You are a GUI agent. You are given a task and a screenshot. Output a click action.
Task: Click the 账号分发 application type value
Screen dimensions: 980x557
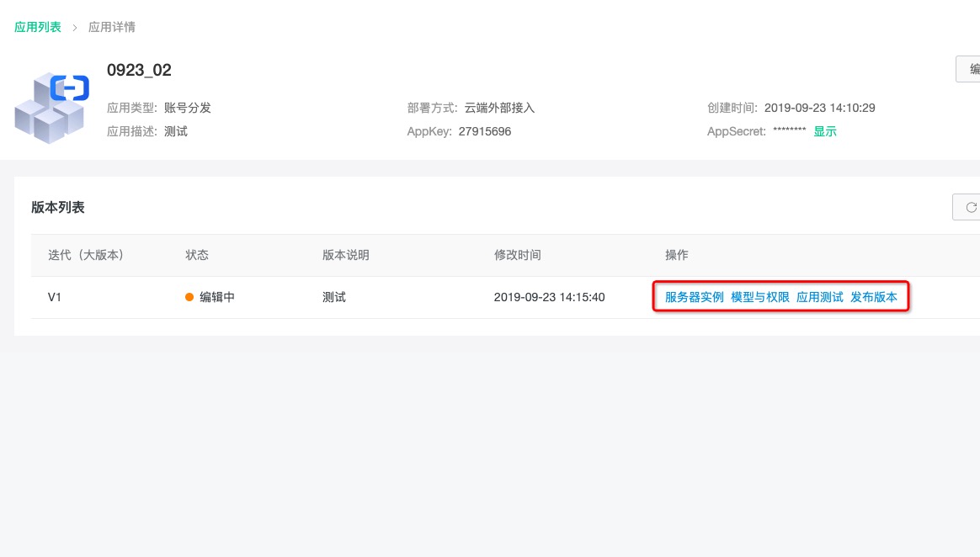(x=188, y=108)
